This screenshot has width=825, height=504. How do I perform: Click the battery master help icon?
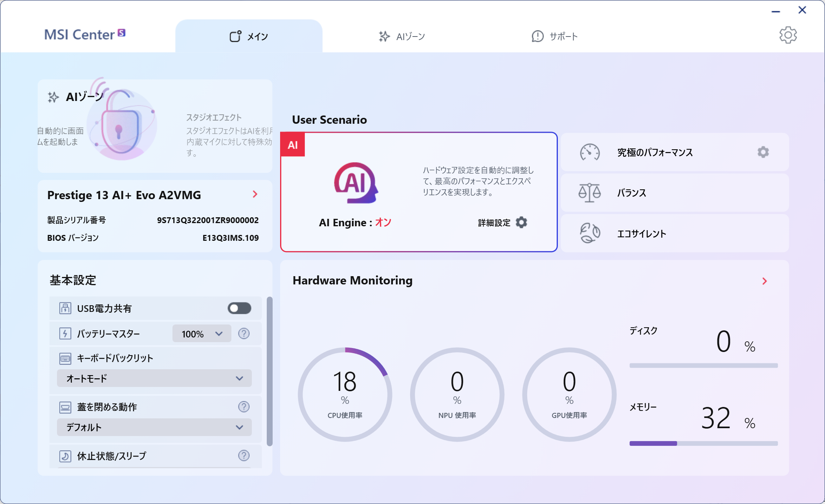[244, 334]
